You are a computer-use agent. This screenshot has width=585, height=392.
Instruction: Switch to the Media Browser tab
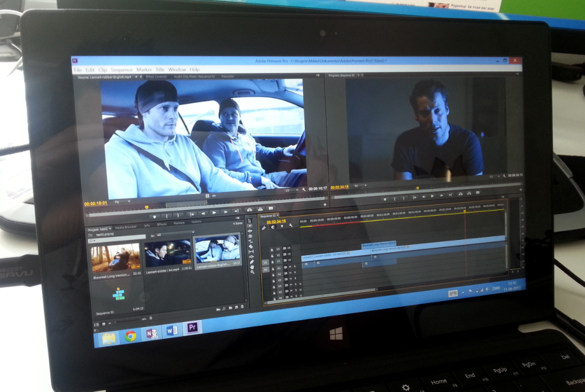point(126,227)
